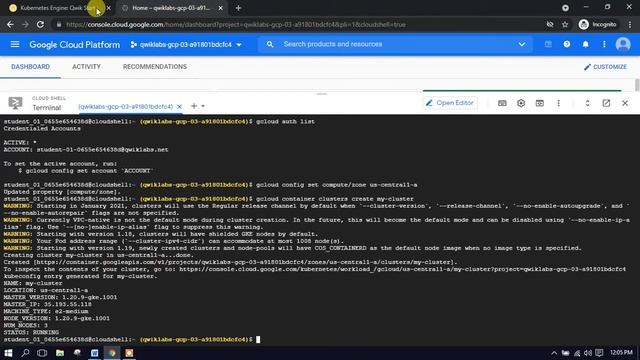Click the browser address bar URL

236,24
